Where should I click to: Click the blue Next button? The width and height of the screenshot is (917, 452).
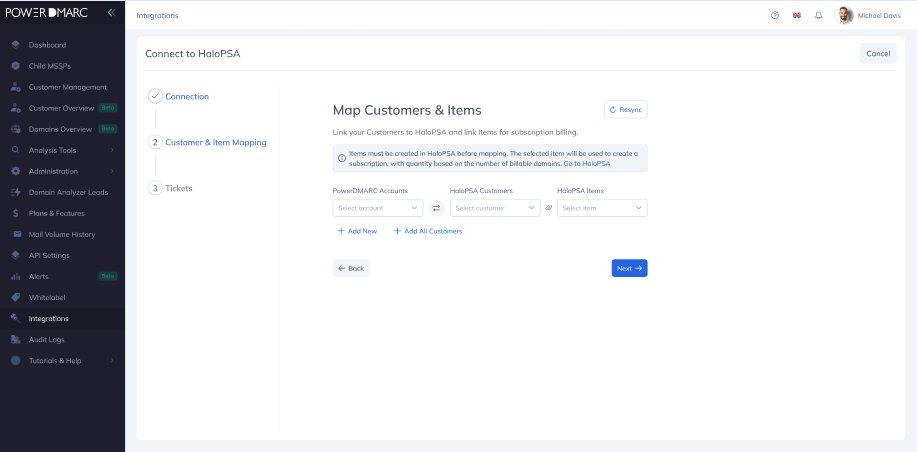point(629,268)
